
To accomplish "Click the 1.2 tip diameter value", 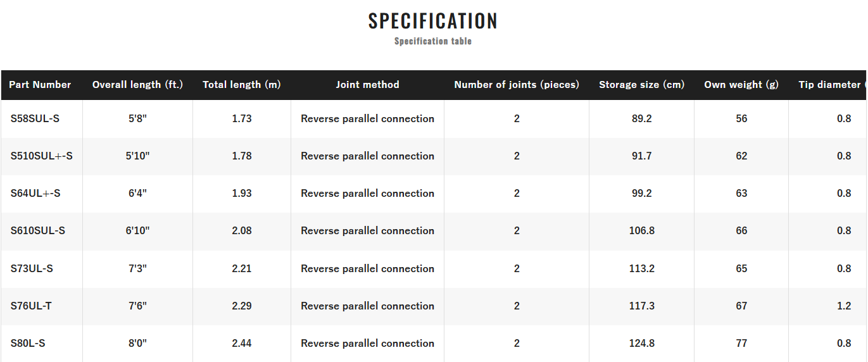I will (843, 306).
